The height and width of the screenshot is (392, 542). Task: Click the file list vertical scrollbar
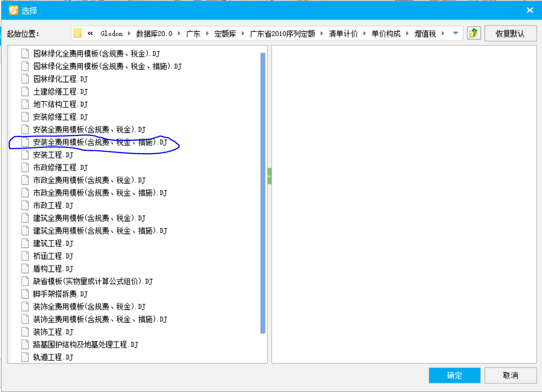263,193
